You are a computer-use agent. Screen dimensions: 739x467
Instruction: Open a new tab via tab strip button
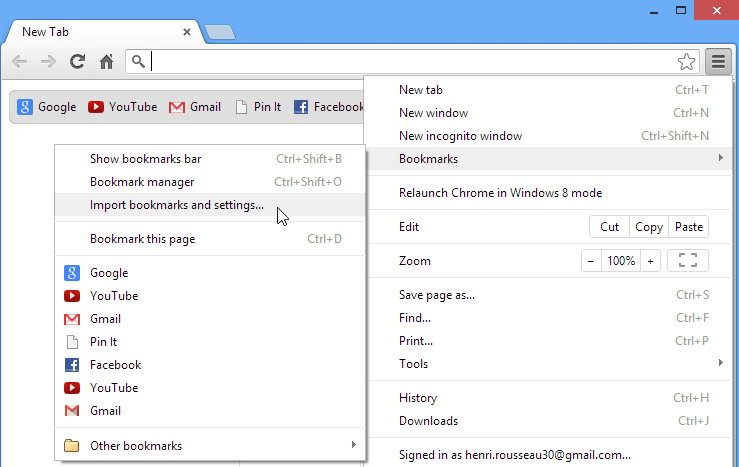(x=220, y=33)
